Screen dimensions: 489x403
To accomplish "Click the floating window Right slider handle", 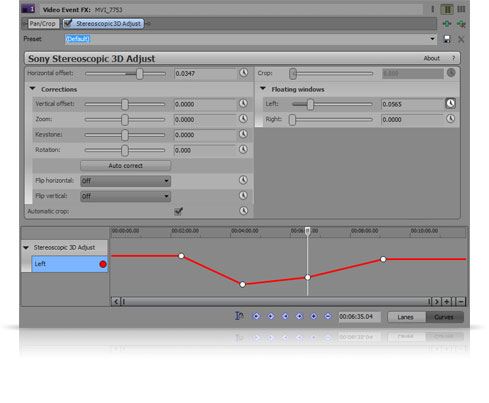I will (292, 120).
